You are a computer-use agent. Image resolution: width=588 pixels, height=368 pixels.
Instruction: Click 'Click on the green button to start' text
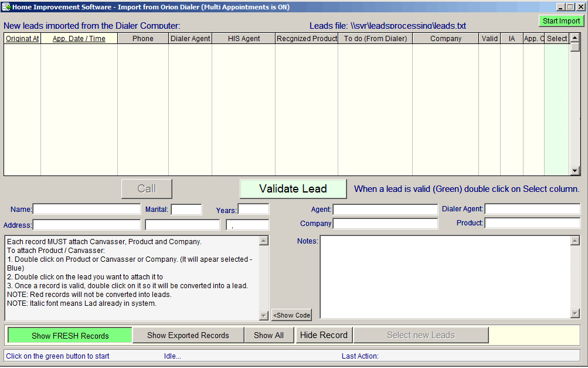pos(57,356)
